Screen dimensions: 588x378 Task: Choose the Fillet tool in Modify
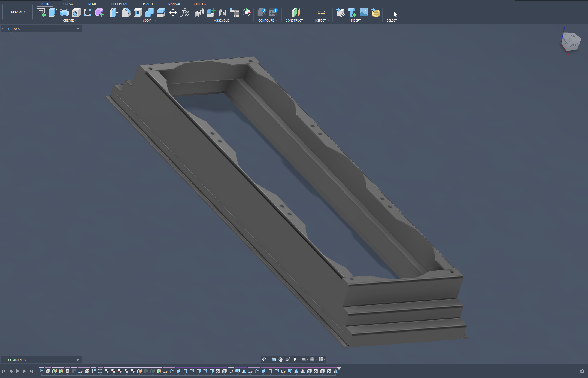126,13
